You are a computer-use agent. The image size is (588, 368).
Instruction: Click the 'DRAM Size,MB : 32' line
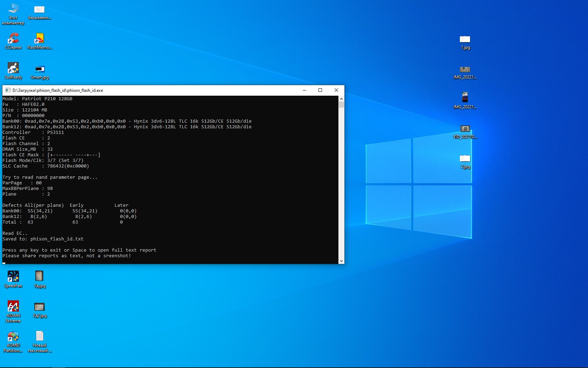pyautogui.click(x=28, y=149)
